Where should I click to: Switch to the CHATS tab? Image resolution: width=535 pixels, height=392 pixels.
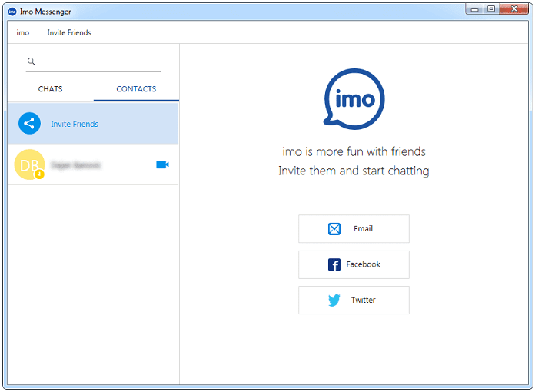tap(51, 89)
